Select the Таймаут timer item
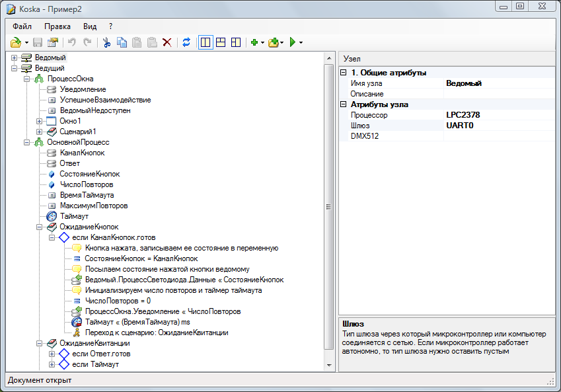The height and width of the screenshot is (392, 561). click(x=74, y=216)
